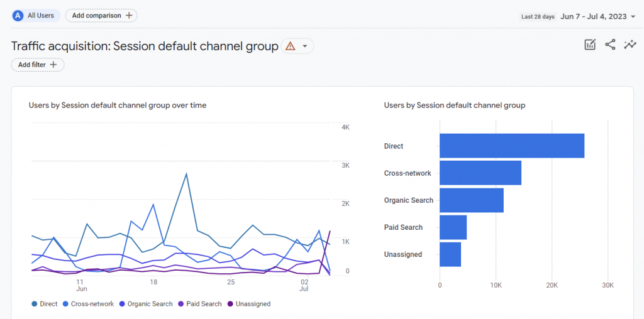Click the plus icon in Add filter
The width and height of the screenshot is (644, 319).
[x=53, y=65]
